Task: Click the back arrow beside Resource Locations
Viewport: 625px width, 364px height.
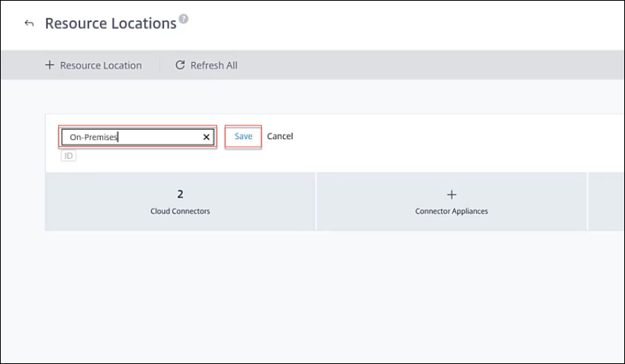Action: tap(30, 23)
